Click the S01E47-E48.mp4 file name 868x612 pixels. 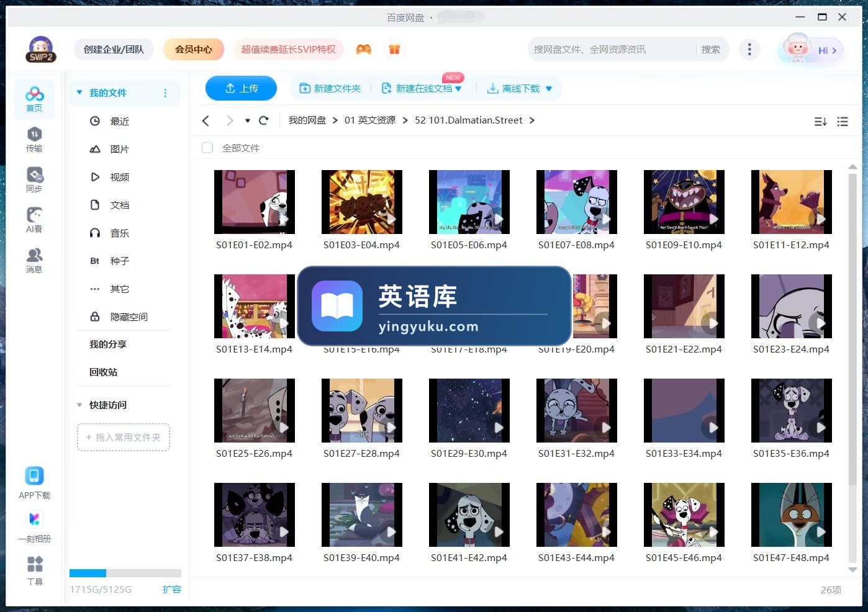point(791,558)
